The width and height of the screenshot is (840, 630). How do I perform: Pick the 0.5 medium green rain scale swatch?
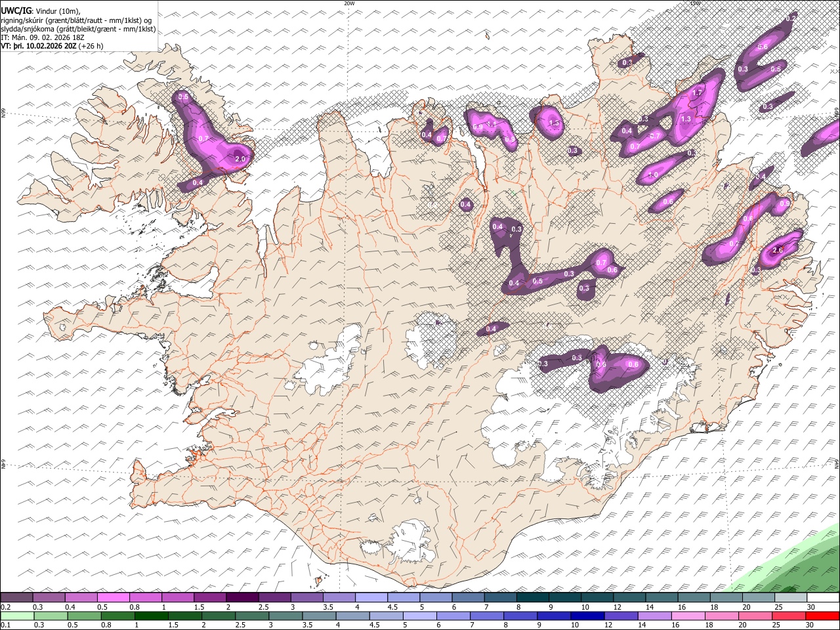84,616
